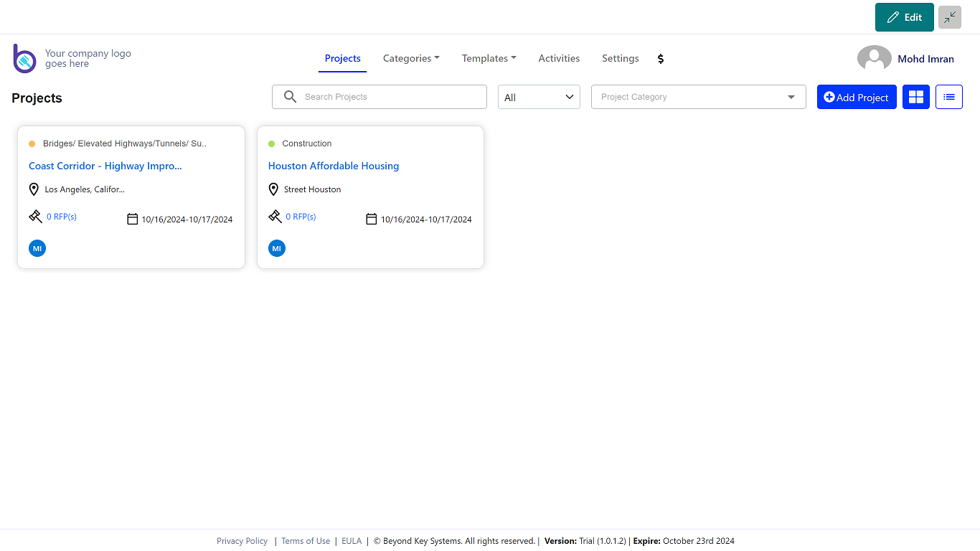980x551 pixels.
Task: Switch to list view layout
Action: pyautogui.click(x=948, y=97)
